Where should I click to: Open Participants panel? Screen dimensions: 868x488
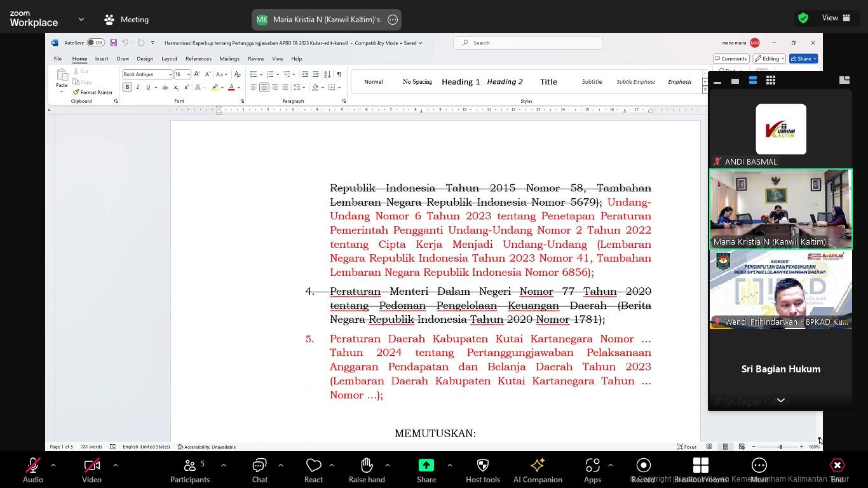[190, 471]
